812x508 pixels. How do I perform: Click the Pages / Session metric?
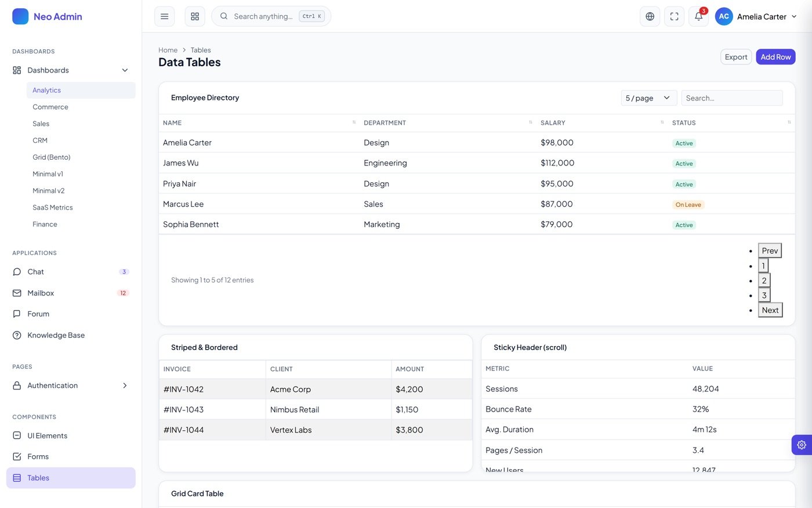point(514,450)
